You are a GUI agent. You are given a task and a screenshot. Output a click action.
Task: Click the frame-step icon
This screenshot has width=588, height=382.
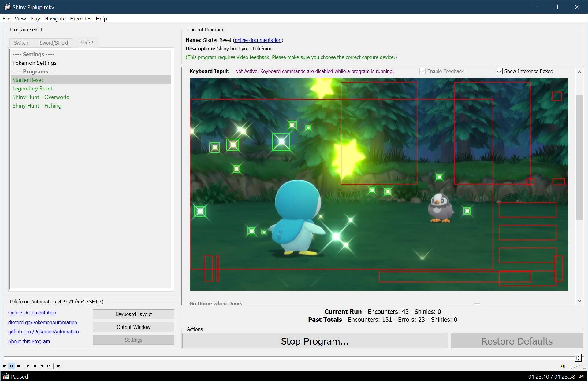(58, 366)
